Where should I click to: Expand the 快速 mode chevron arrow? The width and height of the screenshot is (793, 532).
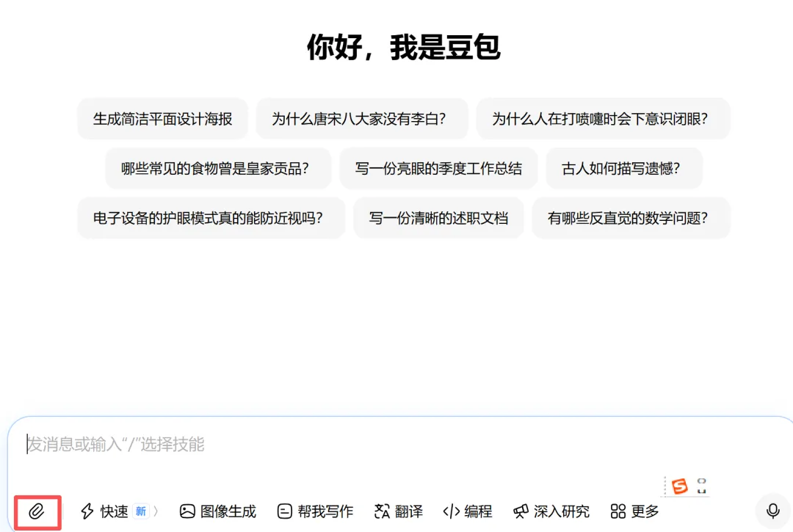156,511
